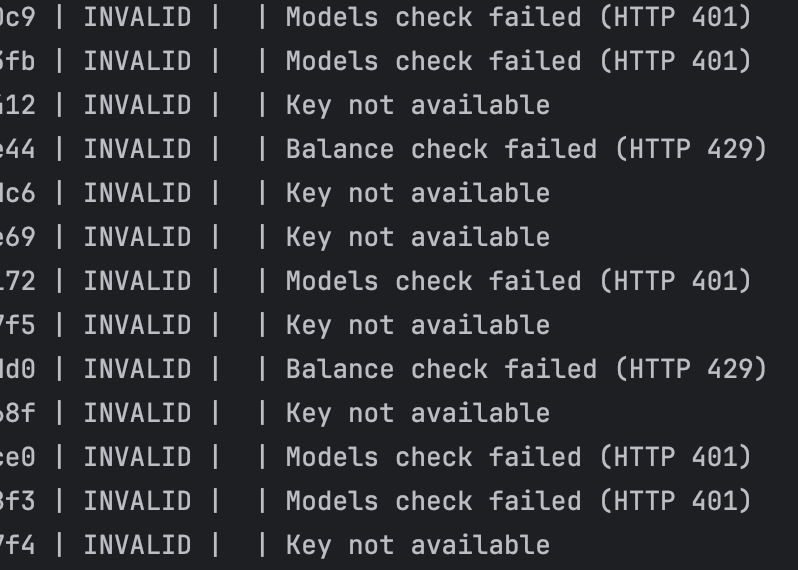798x570 pixels.
Task: Click the HTTP 429 code in the row ending d0
Action: [x=691, y=369]
